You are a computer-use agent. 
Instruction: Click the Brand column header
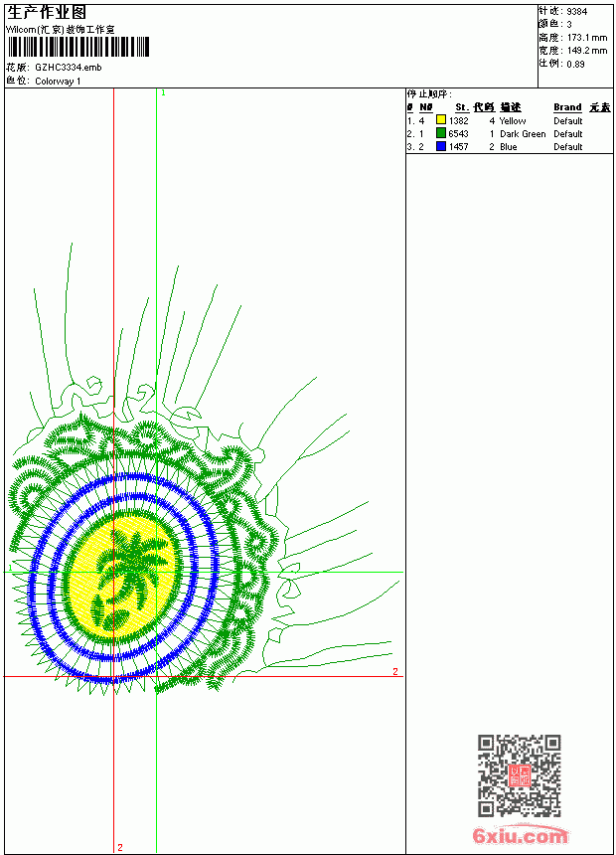(567, 107)
